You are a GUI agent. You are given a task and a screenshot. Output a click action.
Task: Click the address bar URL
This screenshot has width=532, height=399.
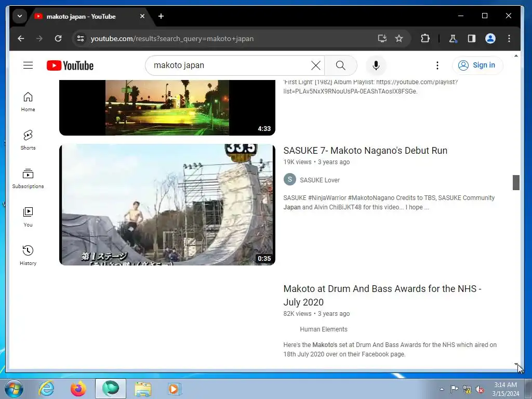point(172,38)
